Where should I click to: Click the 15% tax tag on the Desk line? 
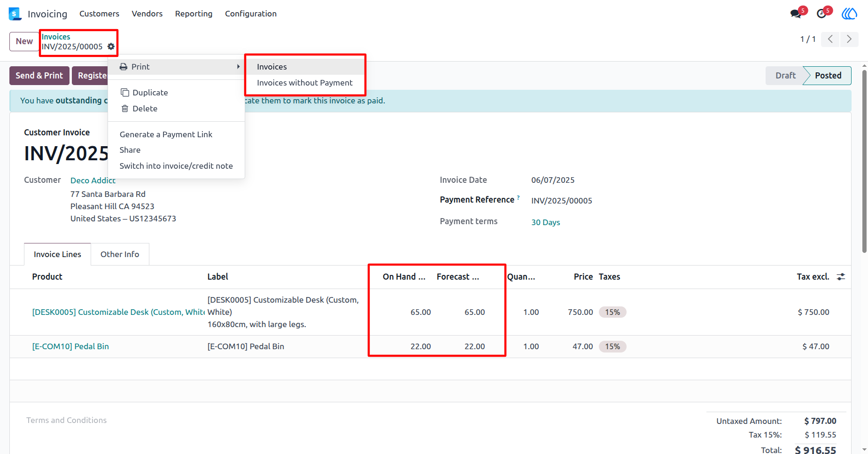(612, 312)
